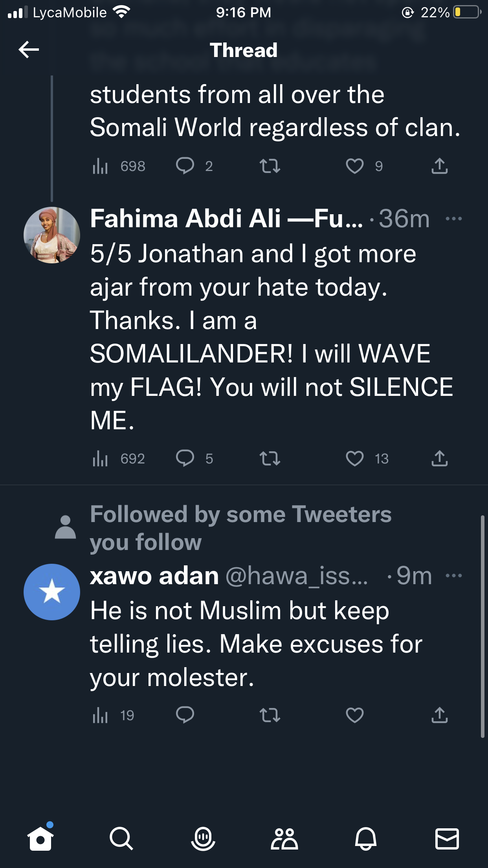View analytics for tweet with 692 views
The height and width of the screenshot is (868, 488).
[x=100, y=458]
